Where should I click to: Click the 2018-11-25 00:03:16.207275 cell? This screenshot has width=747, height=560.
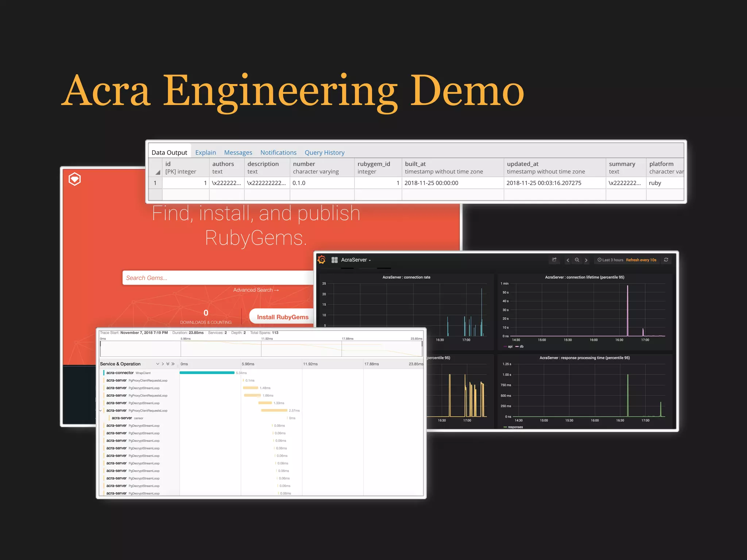(555, 183)
